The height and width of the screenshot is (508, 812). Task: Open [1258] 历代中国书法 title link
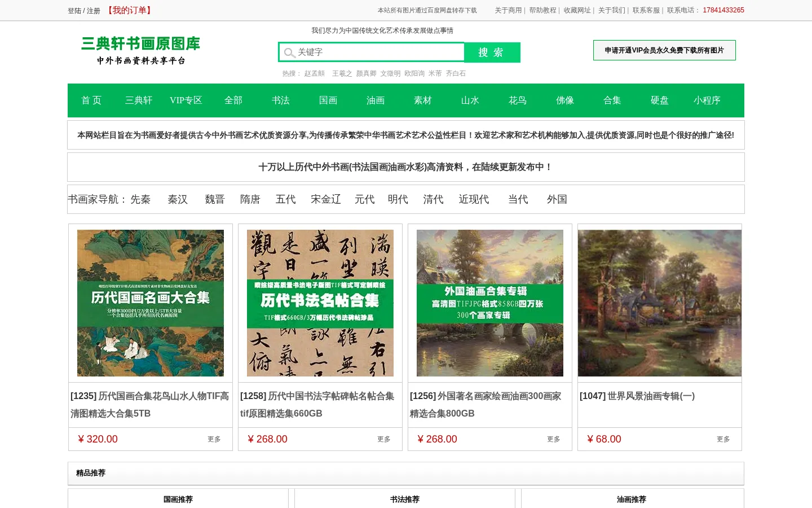click(x=317, y=405)
